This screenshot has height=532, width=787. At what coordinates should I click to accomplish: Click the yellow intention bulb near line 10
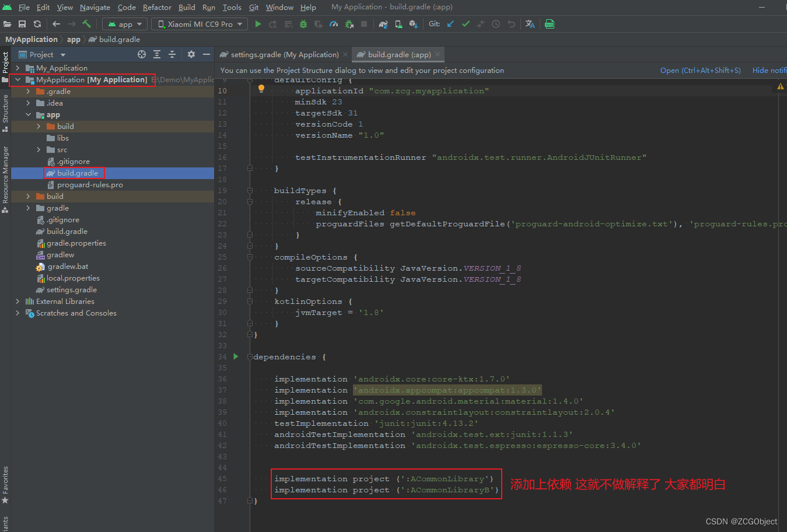[x=260, y=88]
